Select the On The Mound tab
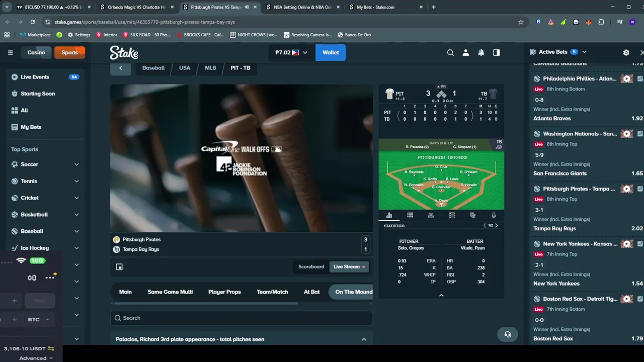 click(x=352, y=292)
